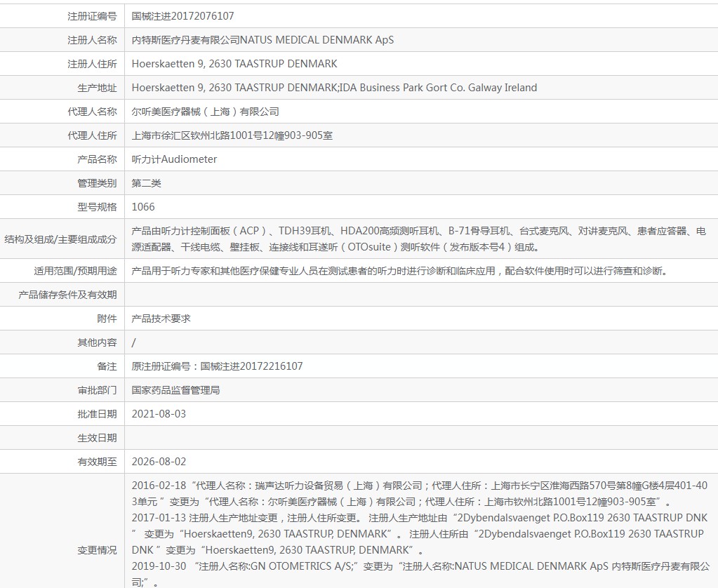
Task: Select agent address 上海市徐汇区钦州北路1001号 in 代理人住所 row
Action: tap(232, 135)
